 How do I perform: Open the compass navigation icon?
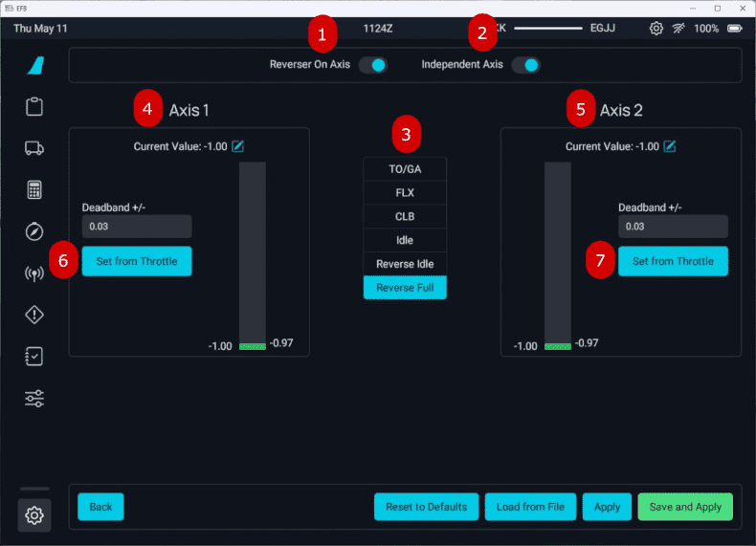(34, 231)
